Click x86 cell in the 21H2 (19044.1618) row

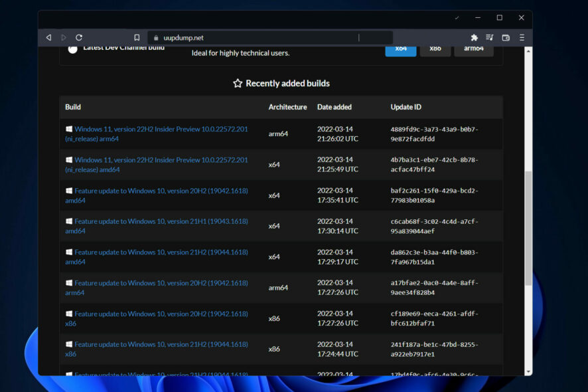[x=274, y=349]
